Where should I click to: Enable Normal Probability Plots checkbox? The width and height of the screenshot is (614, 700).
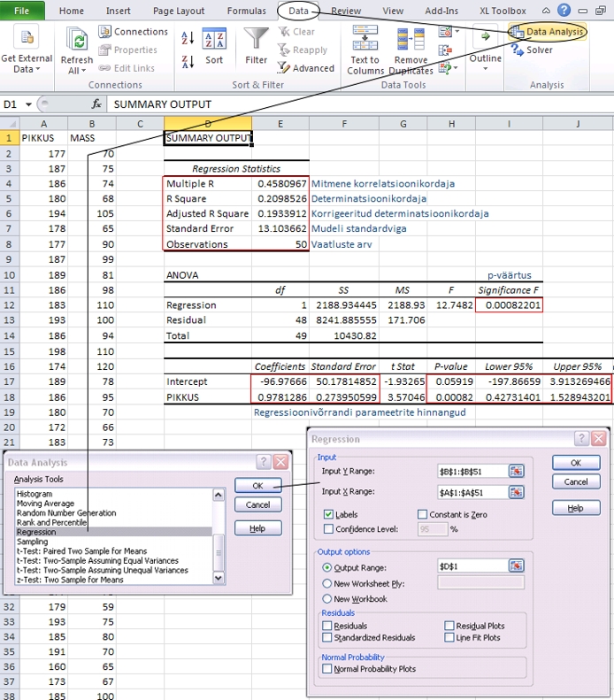tap(327, 668)
